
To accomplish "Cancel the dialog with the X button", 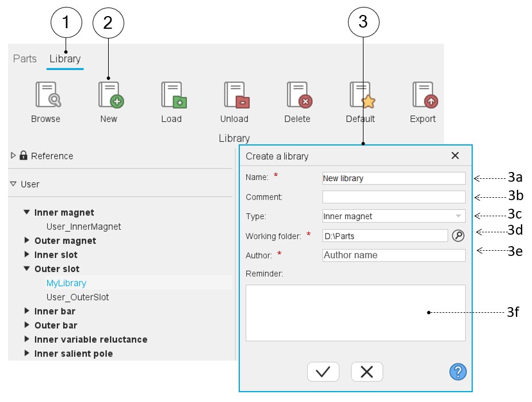I will point(366,372).
